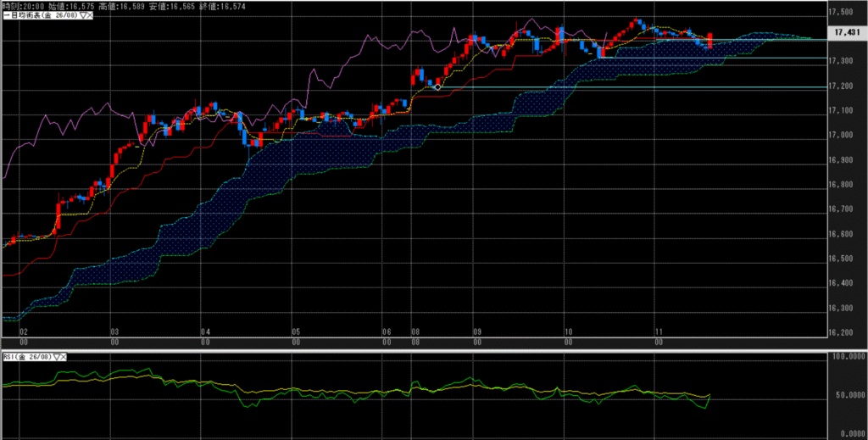Viewport: 868px width, 440px height.
Task: Click the 05 date label on time axis
Action: (296, 332)
